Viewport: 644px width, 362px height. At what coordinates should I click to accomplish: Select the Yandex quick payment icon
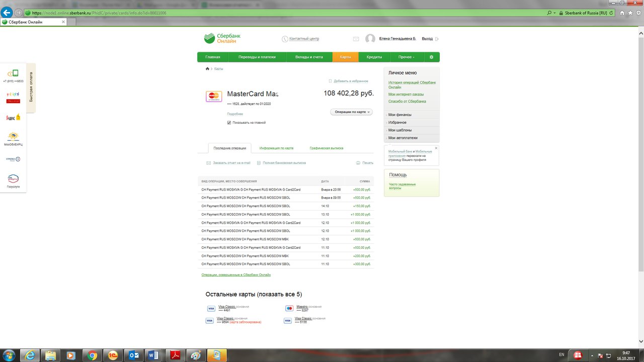tap(13, 117)
